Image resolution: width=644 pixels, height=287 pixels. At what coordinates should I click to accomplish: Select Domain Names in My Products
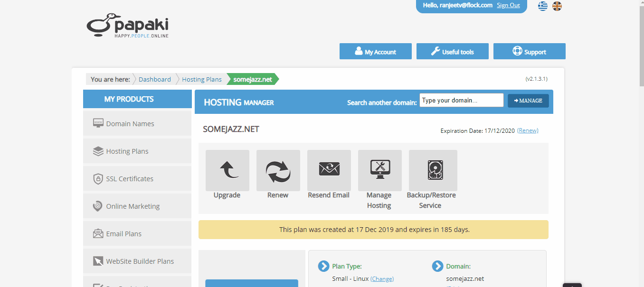(x=137, y=123)
